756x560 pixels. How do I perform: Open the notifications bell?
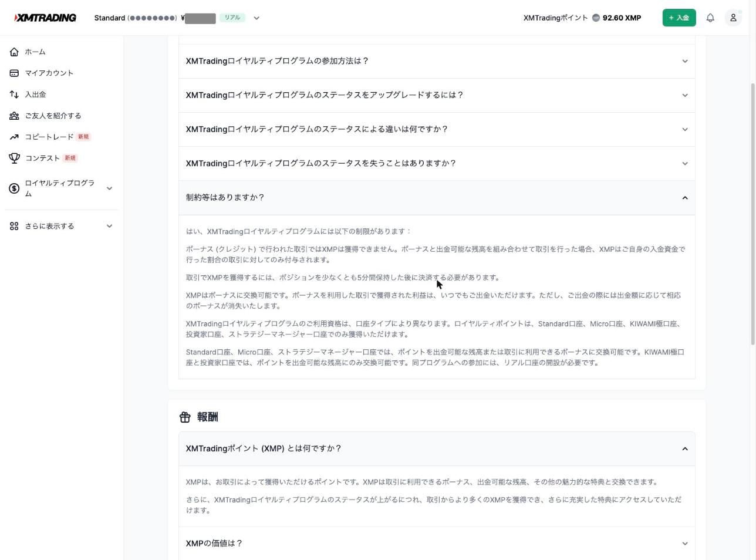pyautogui.click(x=710, y=18)
